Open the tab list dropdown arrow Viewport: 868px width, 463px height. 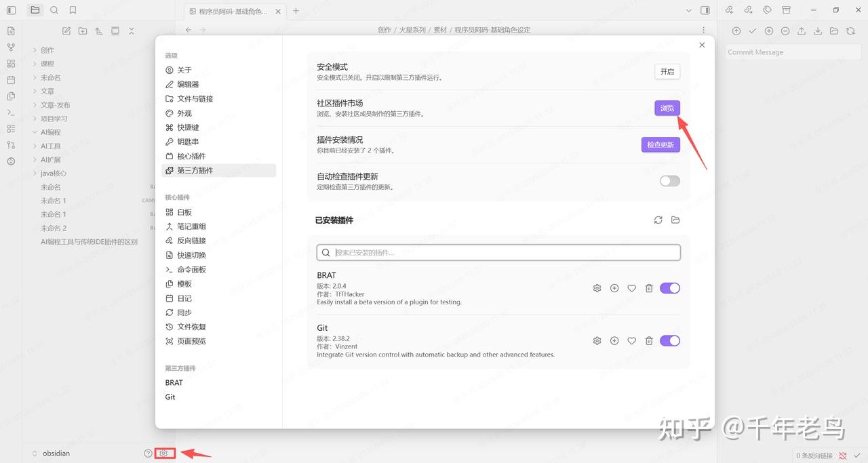(x=689, y=10)
